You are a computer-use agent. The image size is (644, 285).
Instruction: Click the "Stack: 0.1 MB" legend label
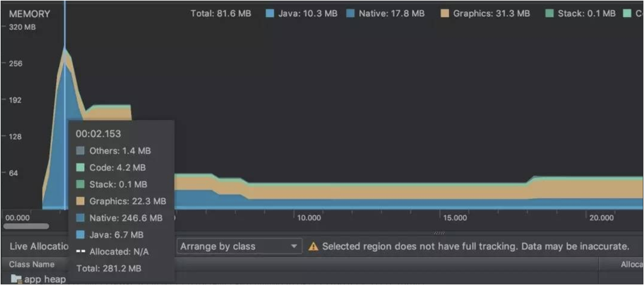click(587, 13)
